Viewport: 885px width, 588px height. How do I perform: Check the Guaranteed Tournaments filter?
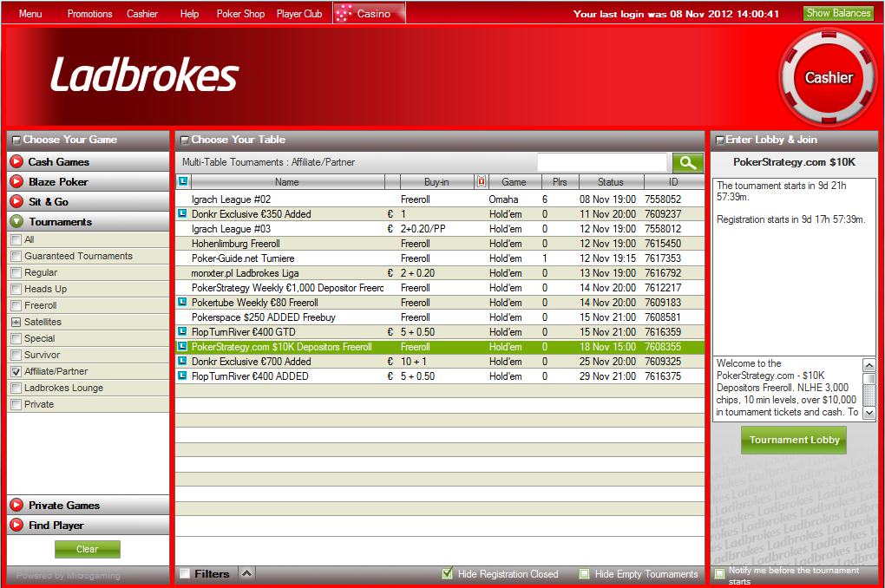(16, 256)
